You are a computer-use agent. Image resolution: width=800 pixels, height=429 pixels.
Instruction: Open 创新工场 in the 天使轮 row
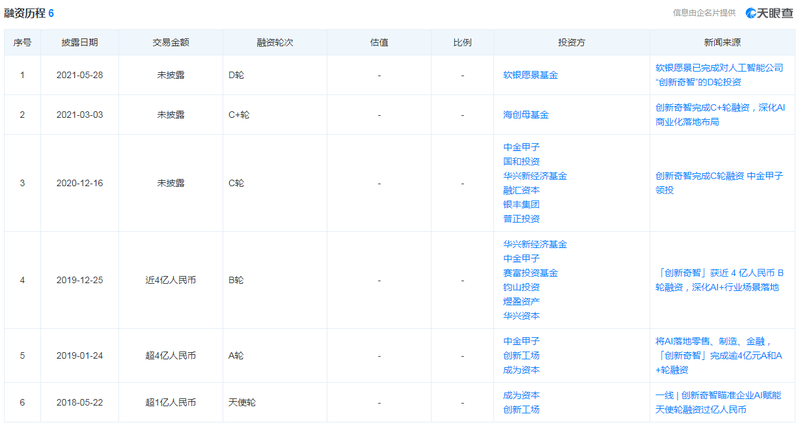(x=521, y=410)
